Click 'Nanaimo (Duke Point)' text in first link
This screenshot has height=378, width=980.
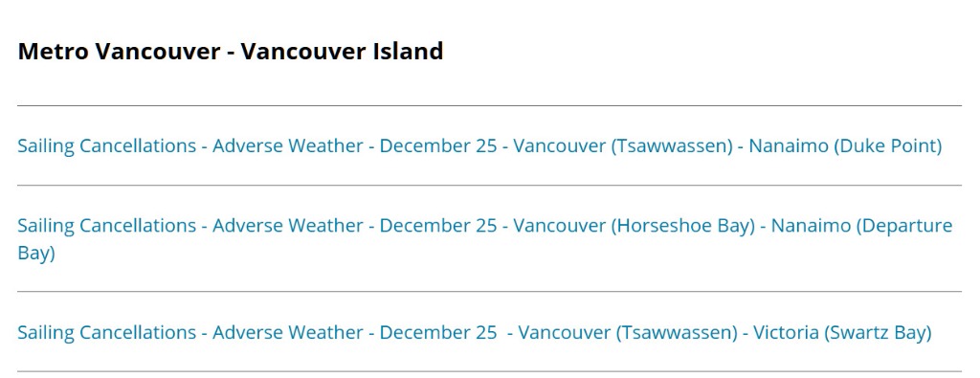pyautogui.click(x=845, y=146)
